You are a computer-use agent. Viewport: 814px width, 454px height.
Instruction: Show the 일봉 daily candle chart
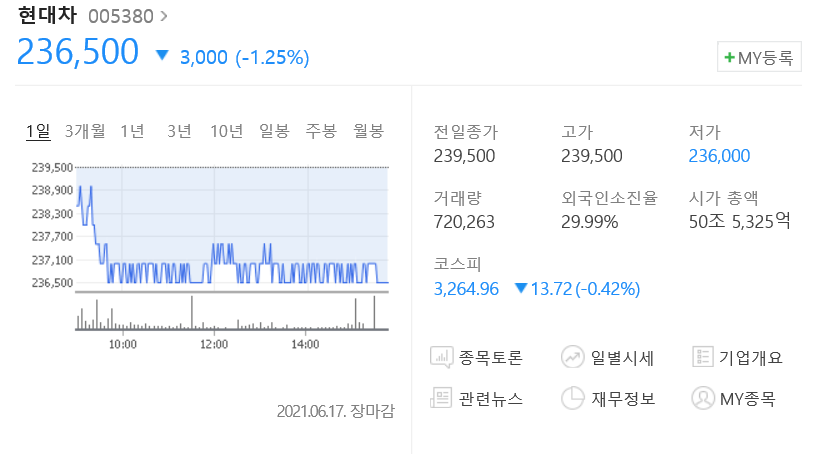(274, 131)
